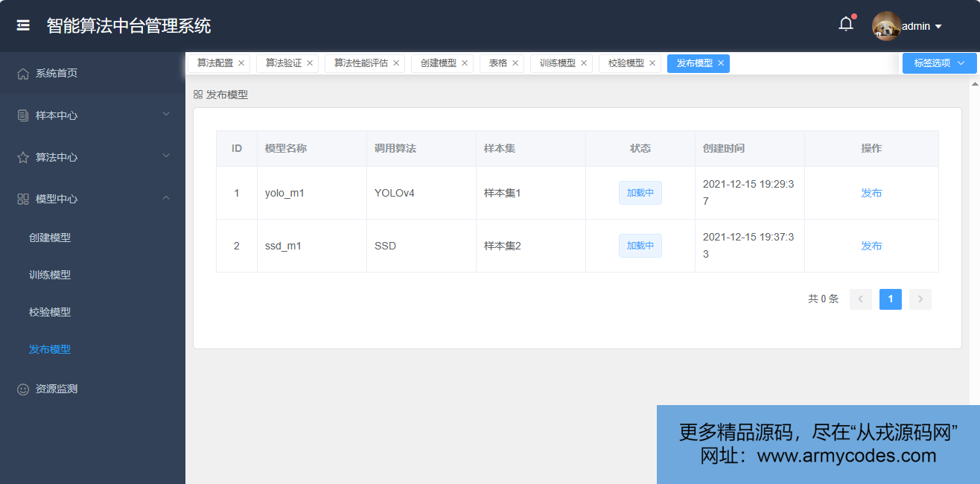Go to 系统首页 in the sidebar
The height and width of the screenshot is (484, 980).
coord(57,73)
